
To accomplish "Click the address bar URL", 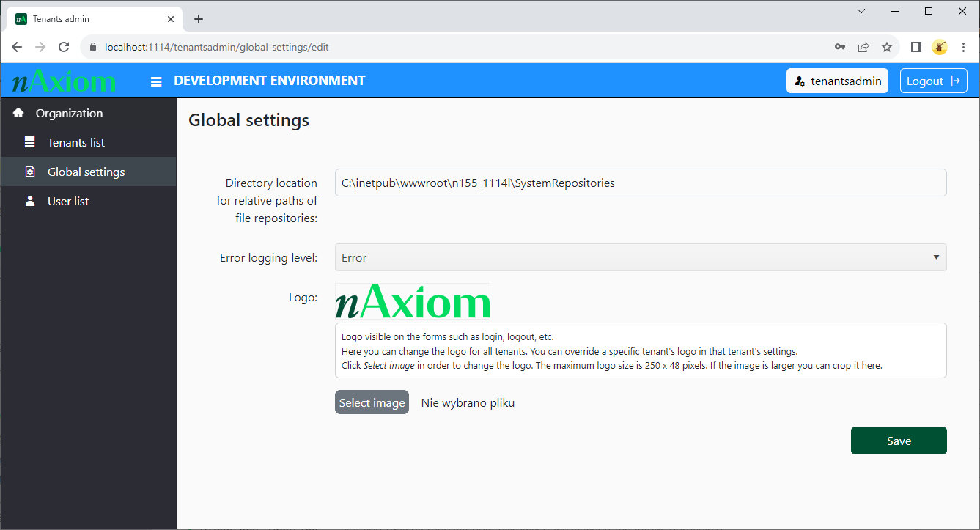I will point(217,47).
